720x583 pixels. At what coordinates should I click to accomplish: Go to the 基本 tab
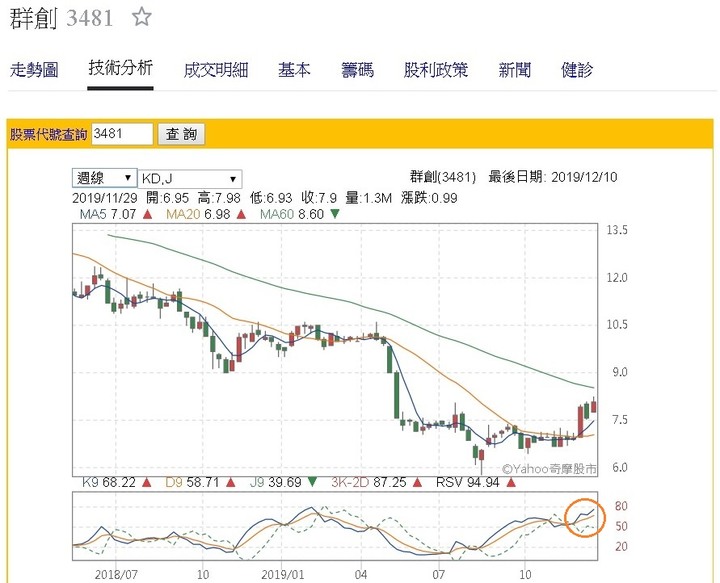[294, 70]
